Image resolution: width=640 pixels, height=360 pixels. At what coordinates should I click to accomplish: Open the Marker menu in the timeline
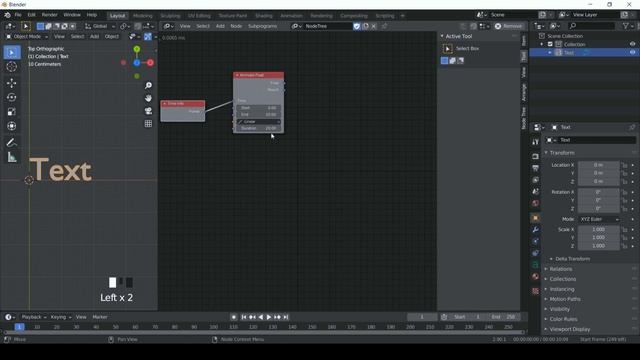coord(100,317)
